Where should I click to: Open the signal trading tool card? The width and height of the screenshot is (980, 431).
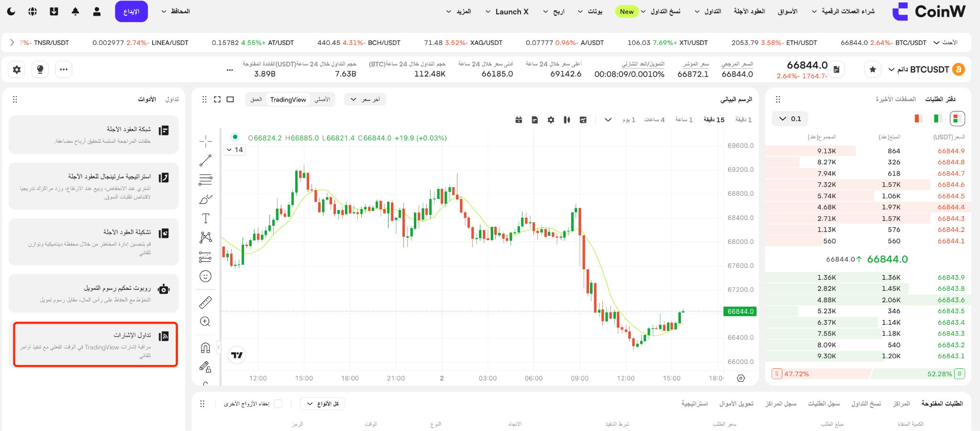[x=96, y=344]
